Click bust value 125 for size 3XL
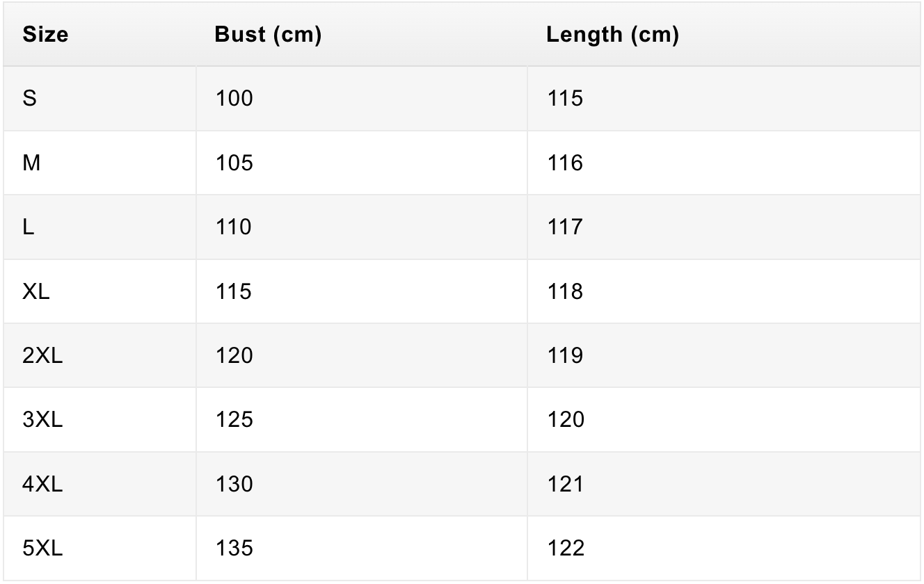The height and width of the screenshot is (584, 924). 234,420
